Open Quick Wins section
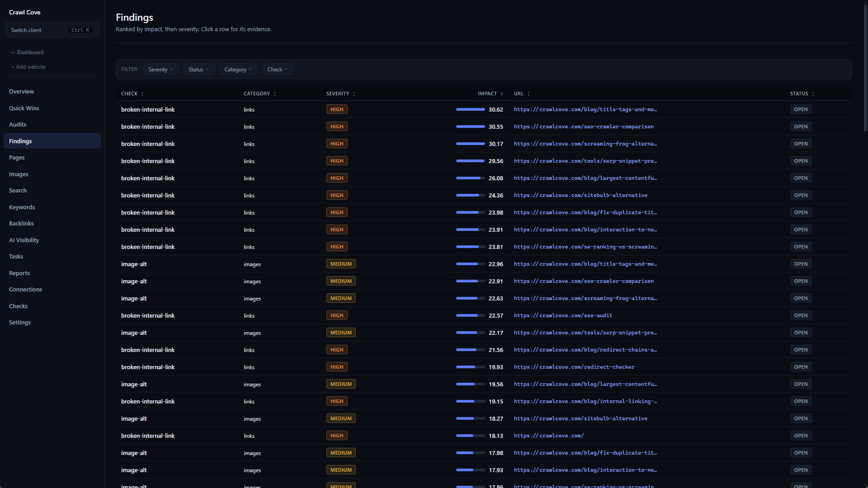 click(52, 108)
